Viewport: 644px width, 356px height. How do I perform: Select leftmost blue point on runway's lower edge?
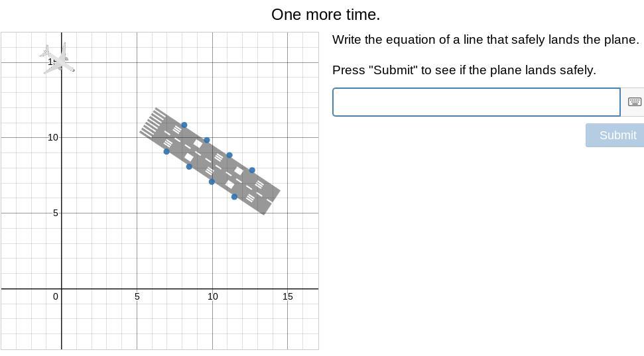166,152
